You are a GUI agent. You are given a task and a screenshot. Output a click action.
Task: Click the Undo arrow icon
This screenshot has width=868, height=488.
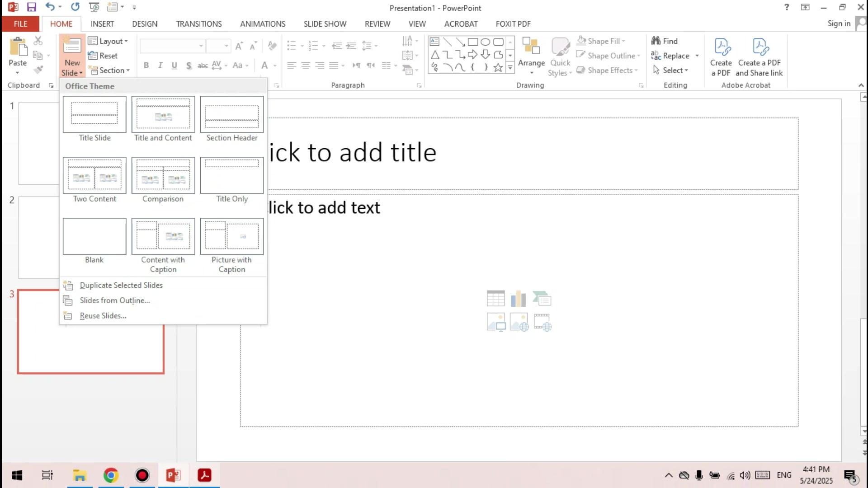(x=50, y=7)
